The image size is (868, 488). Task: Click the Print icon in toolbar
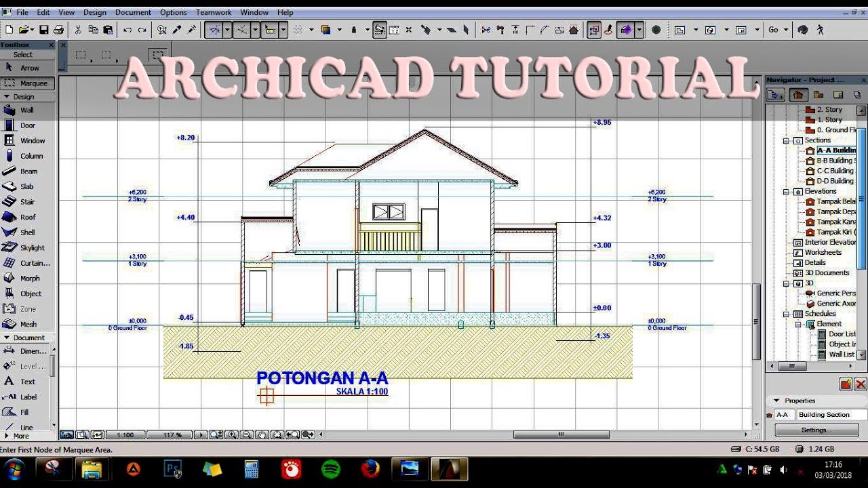tap(58, 30)
